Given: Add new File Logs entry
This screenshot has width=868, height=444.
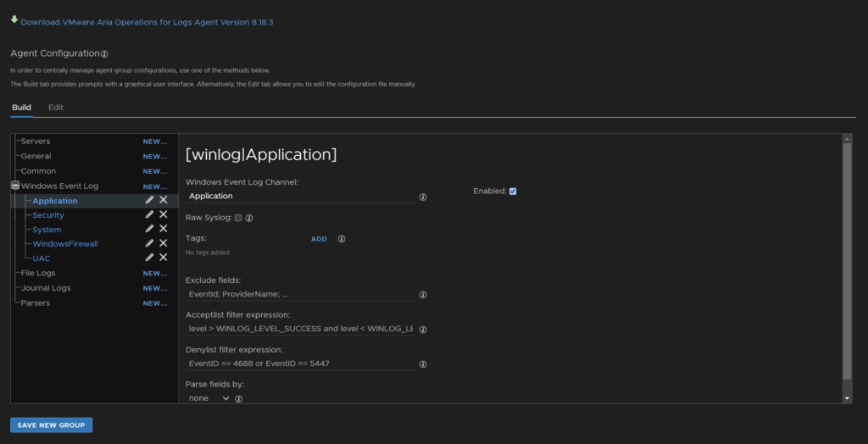Looking at the screenshot, I should click(155, 274).
